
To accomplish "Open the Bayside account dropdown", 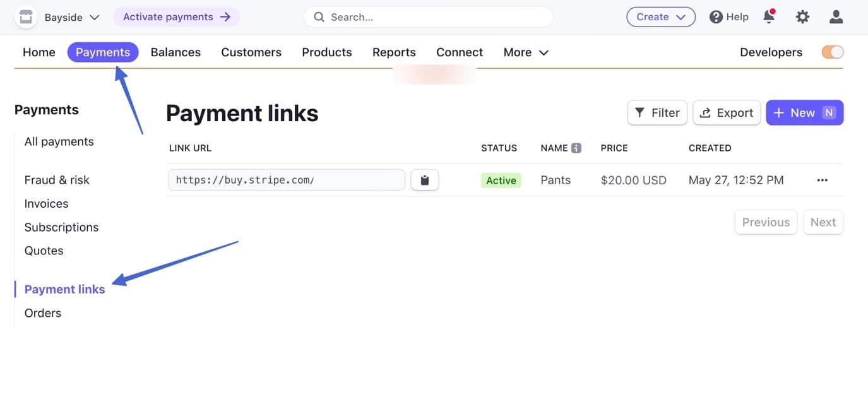I will click(69, 17).
